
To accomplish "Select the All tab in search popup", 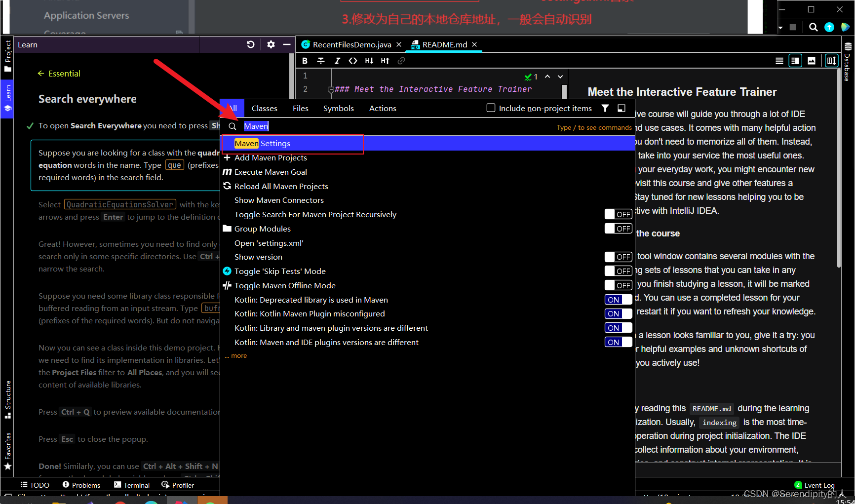I will (x=233, y=108).
